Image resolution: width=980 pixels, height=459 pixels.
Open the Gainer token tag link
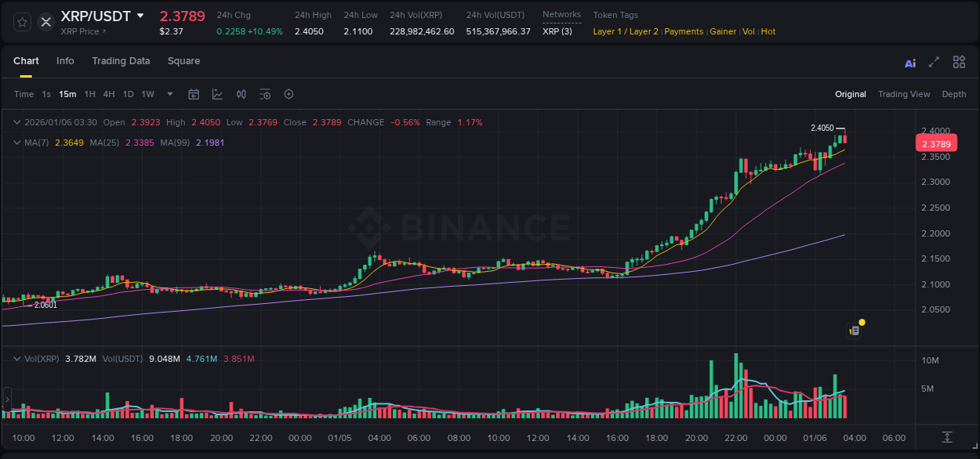tap(723, 31)
